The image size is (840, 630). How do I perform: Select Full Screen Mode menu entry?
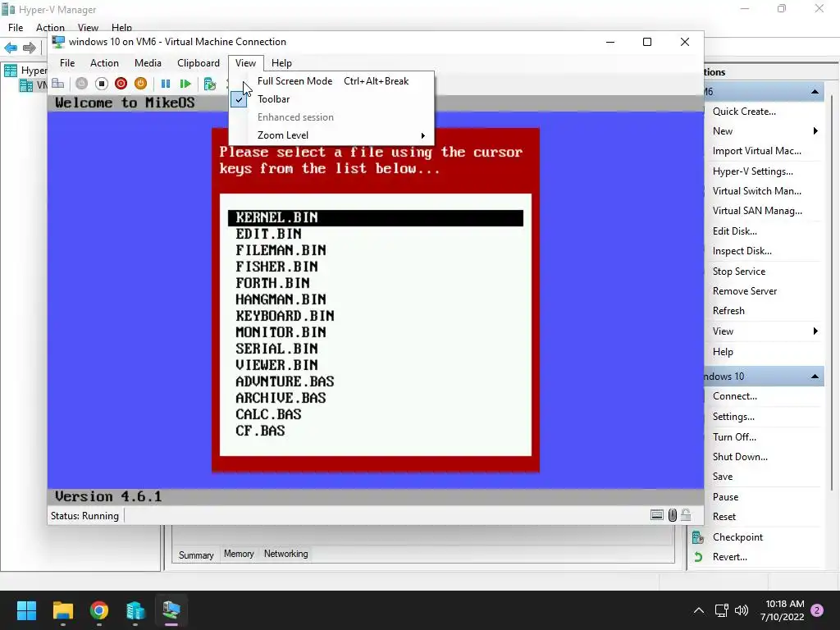331,81
